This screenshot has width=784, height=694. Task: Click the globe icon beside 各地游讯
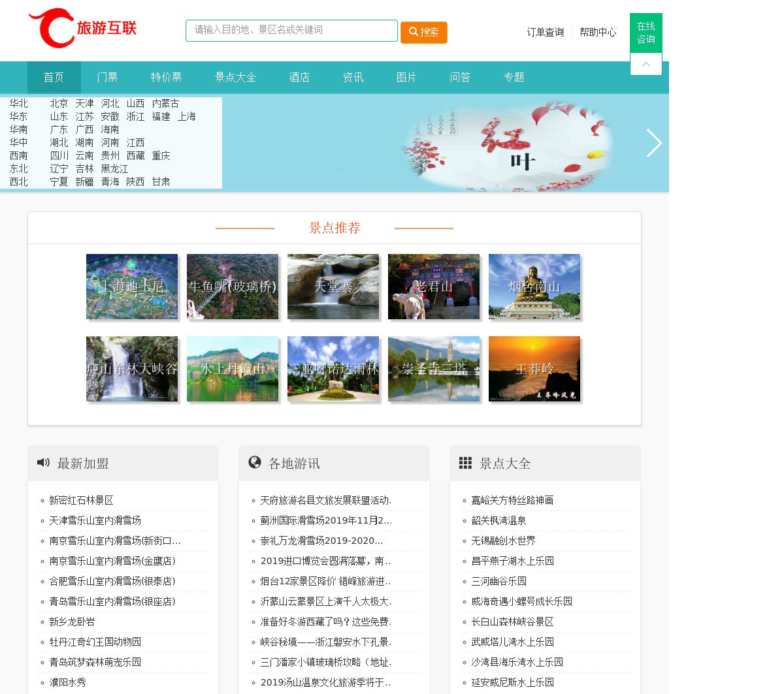click(x=255, y=462)
